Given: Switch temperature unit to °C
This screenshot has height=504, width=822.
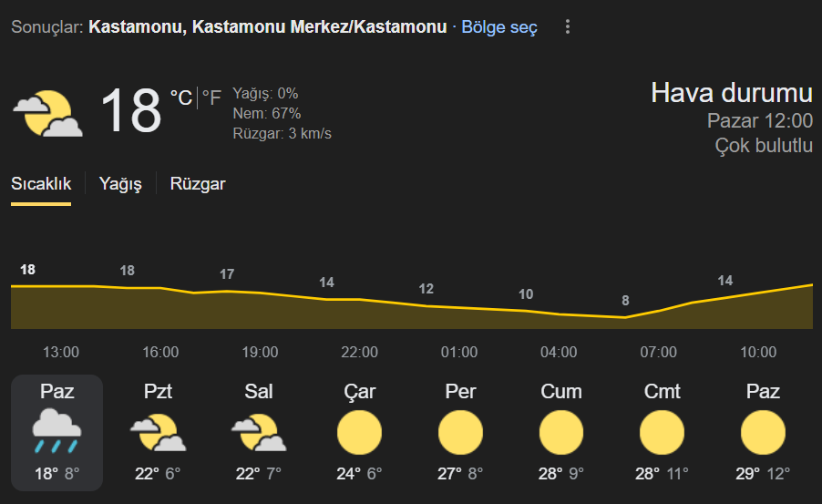Looking at the screenshot, I should [x=181, y=98].
